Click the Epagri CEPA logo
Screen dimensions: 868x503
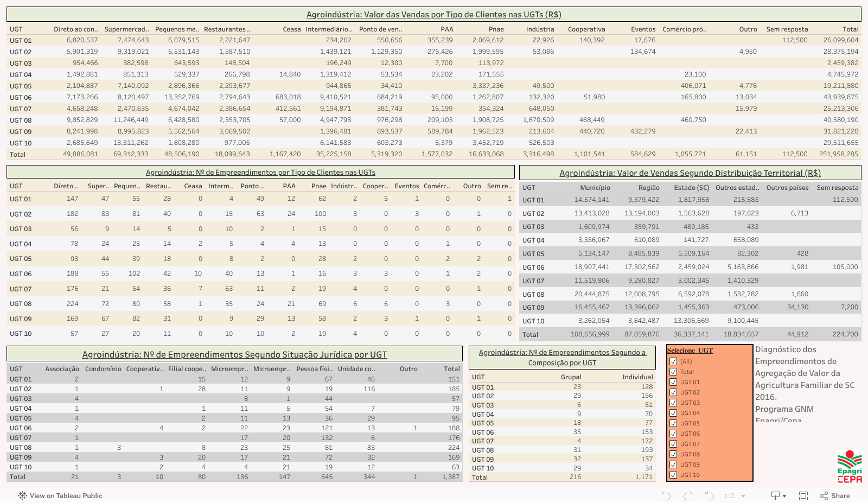click(x=850, y=467)
